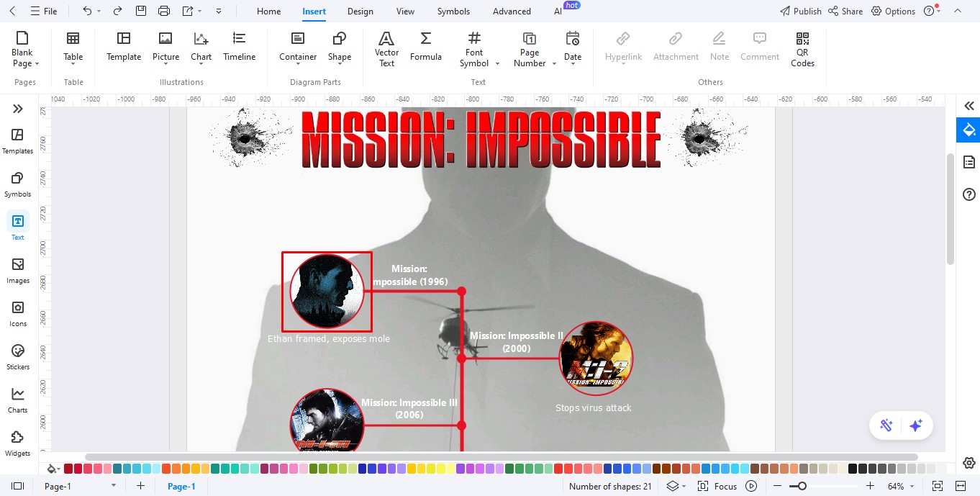980x496 pixels.
Task: Switch to the View tab
Action: 405,11
